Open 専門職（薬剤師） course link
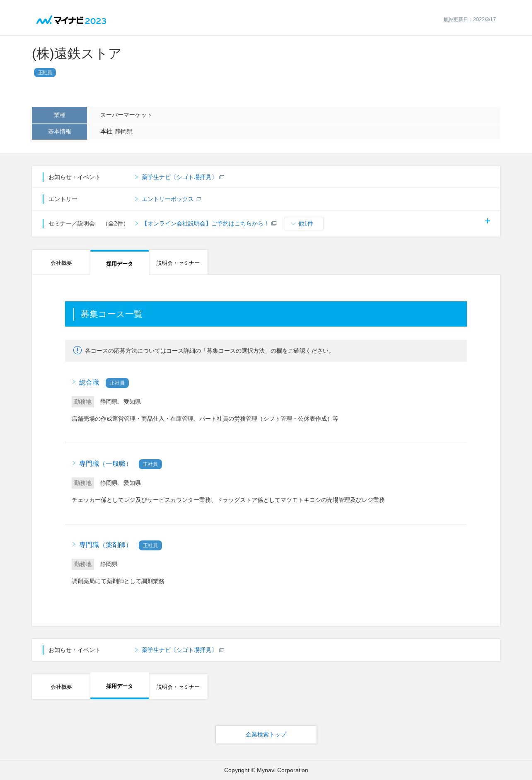This screenshot has height=780, width=532. point(106,545)
